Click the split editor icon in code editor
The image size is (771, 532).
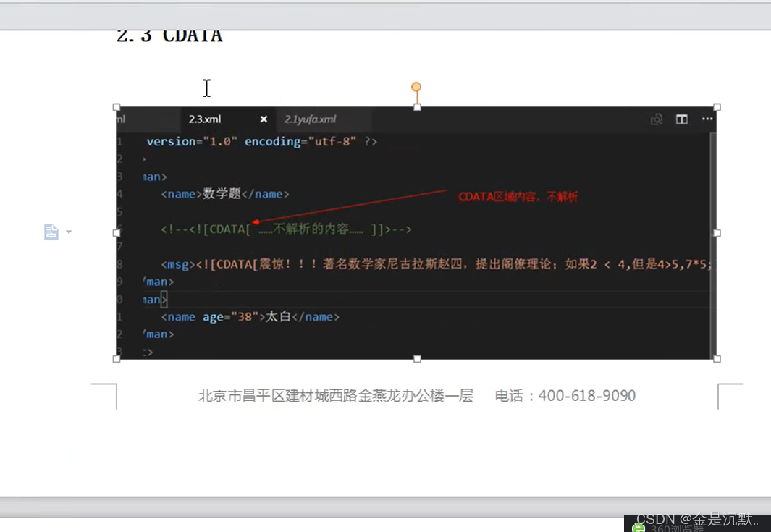(x=681, y=119)
